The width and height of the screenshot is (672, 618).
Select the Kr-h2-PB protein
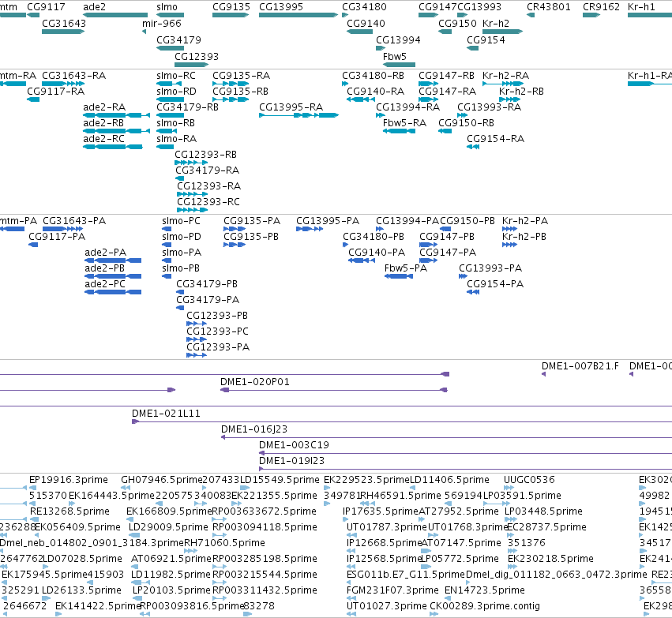click(509, 245)
